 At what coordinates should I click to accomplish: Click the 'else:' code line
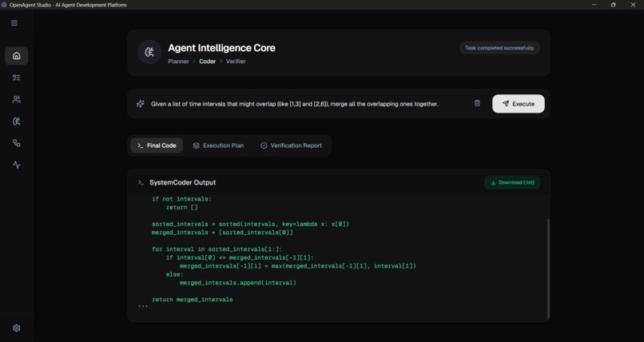[x=174, y=274]
